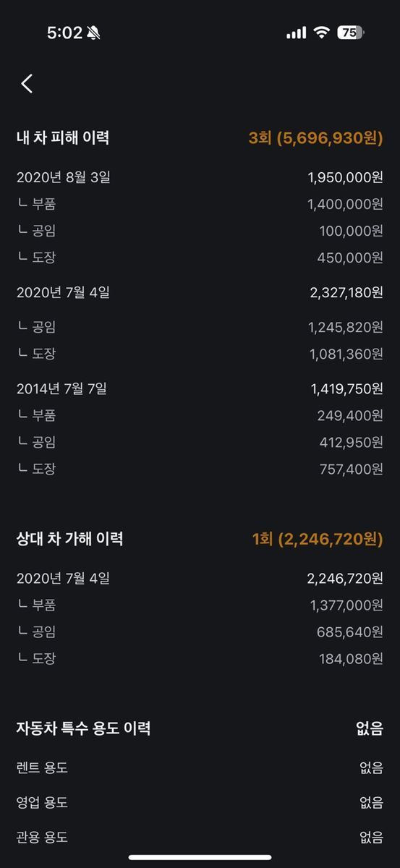
Task: Tap the muted bell icon in status bar
Action: 94,33
